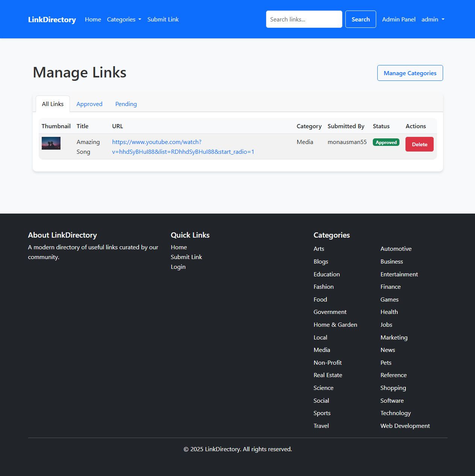
Task: Expand the Categories dropdown in navbar
Action: (x=124, y=20)
